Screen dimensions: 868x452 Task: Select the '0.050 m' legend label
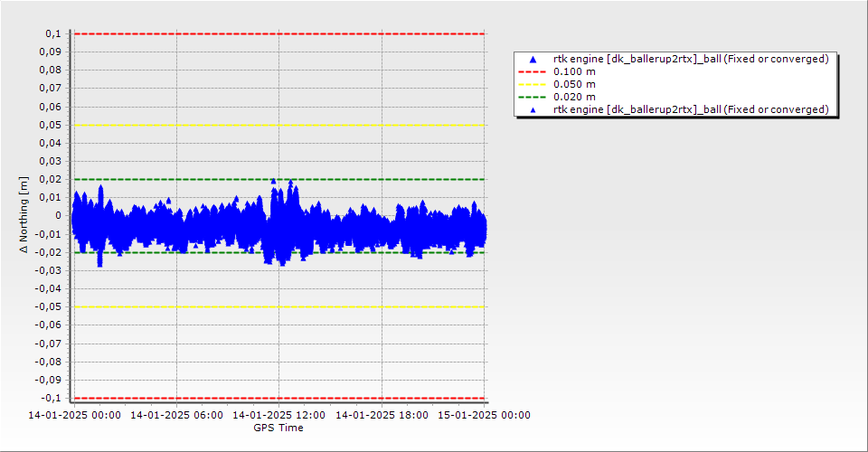click(x=574, y=85)
